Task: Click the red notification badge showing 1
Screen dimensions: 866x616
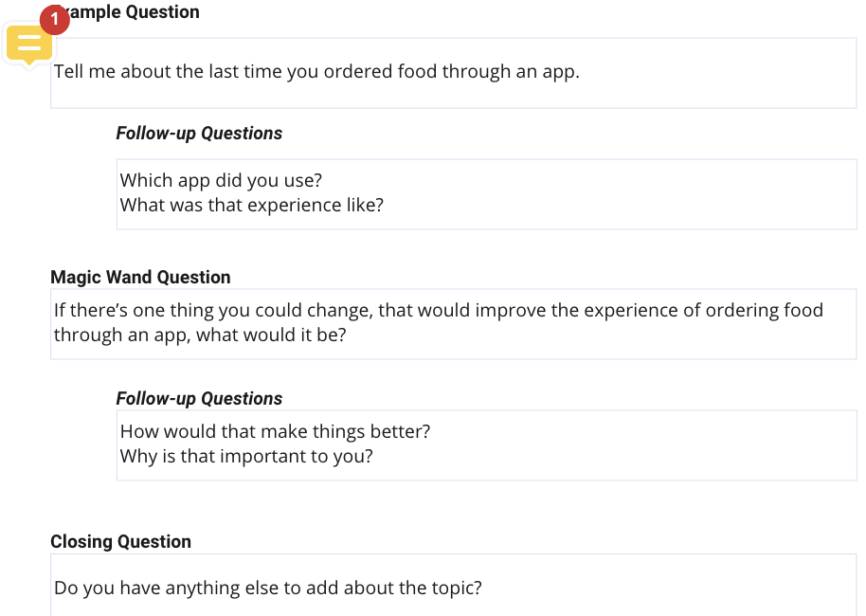Action: (x=55, y=19)
